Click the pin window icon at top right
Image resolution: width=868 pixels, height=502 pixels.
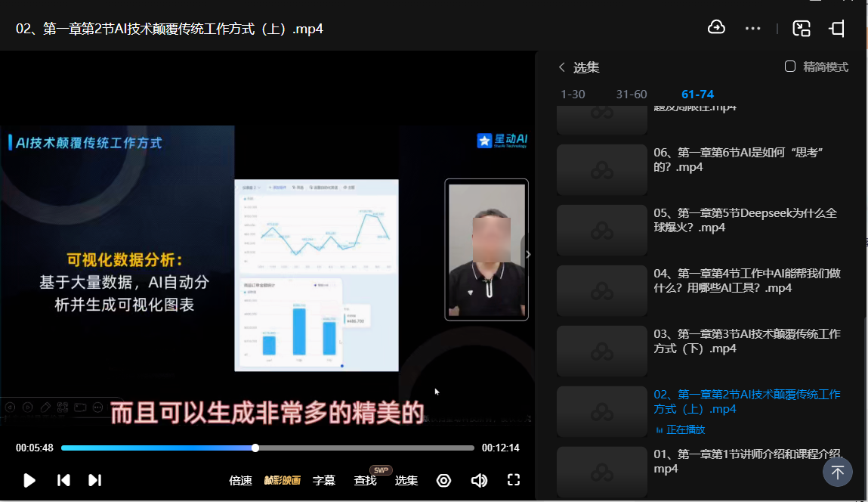point(837,29)
